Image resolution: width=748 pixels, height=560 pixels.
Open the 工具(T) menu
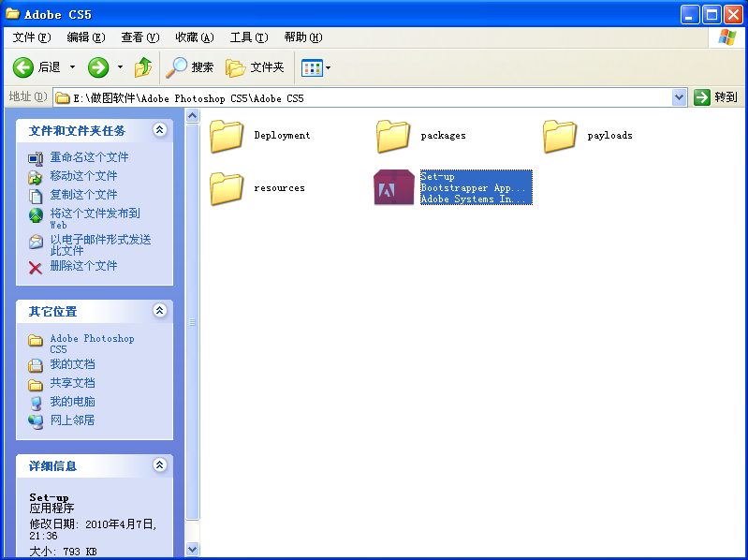point(249,37)
